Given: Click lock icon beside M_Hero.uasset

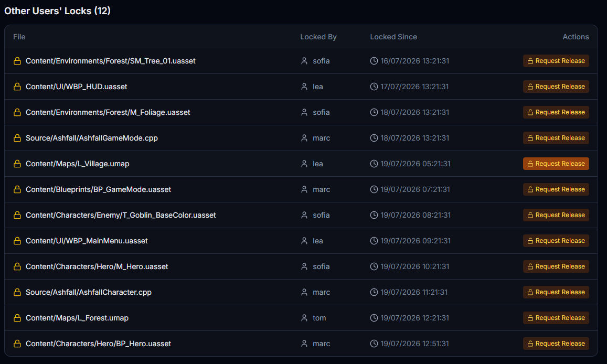Looking at the screenshot, I should point(17,266).
